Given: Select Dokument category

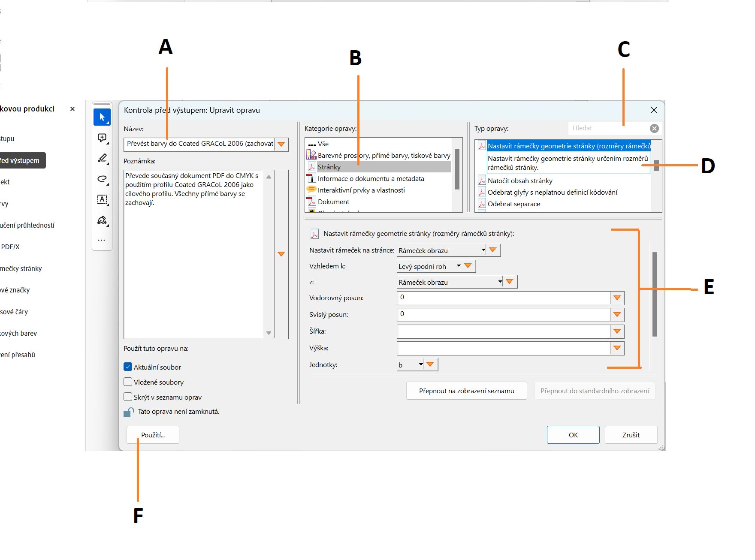Looking at the screenshot, I should 379,202.
